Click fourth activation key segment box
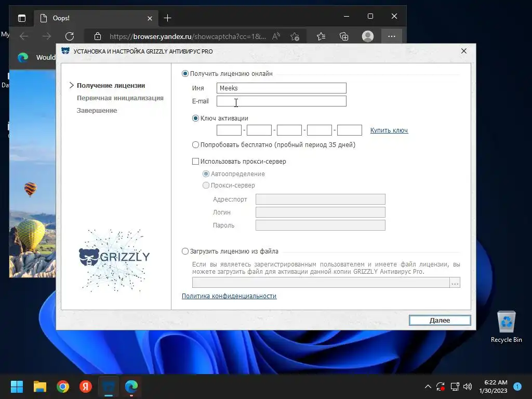This screenshot has height=399, width=532. click(x=320, y=130)
